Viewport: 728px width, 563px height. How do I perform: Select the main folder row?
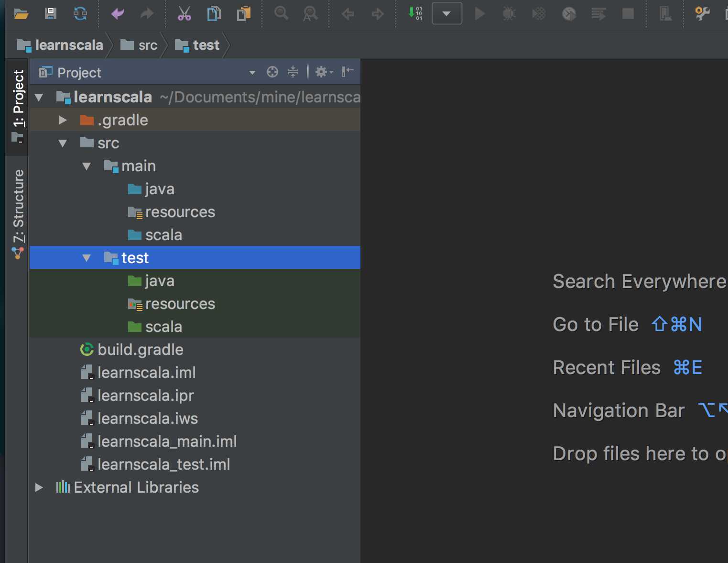pyautogui.click(x=195, y=166)
